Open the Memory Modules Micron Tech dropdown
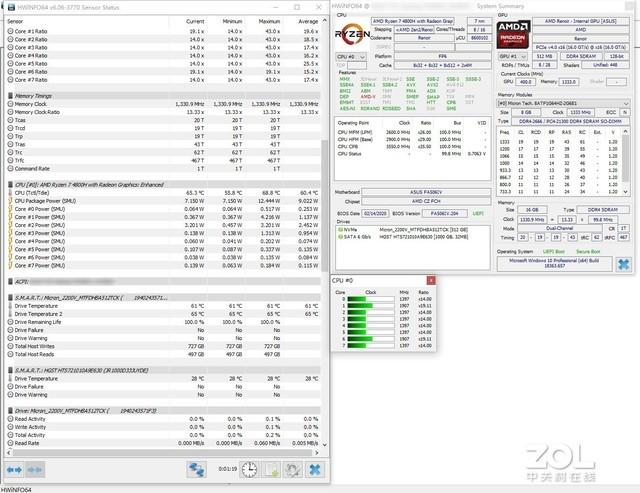The image size is (640, 493). tap(563, 103)
